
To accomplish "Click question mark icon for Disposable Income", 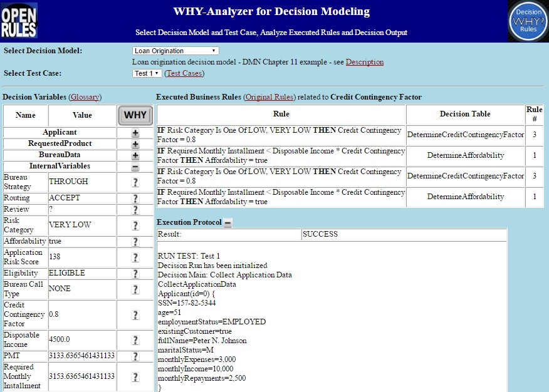I will pyautogui.click(x=135, y=340).
